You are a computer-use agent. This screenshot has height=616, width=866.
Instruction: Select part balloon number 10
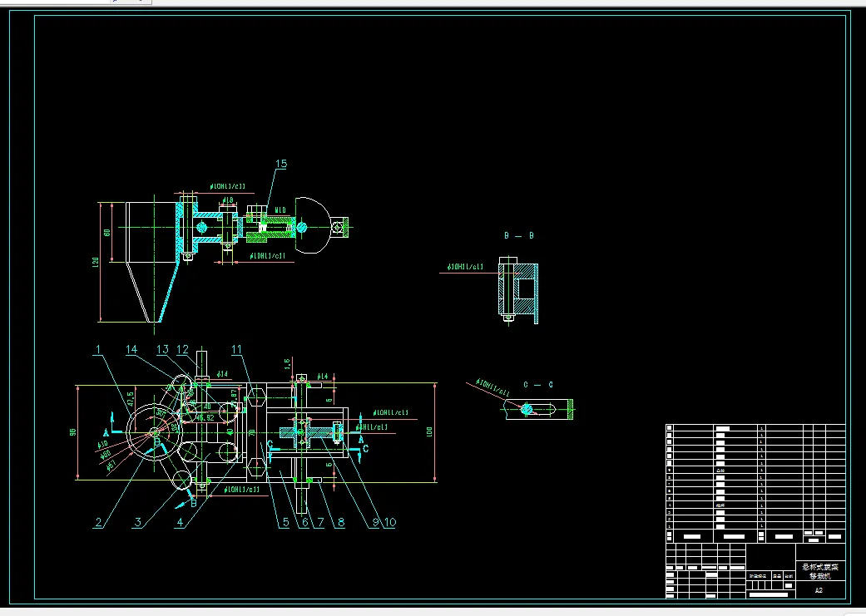pyautogui.click(x=390, y=522)
